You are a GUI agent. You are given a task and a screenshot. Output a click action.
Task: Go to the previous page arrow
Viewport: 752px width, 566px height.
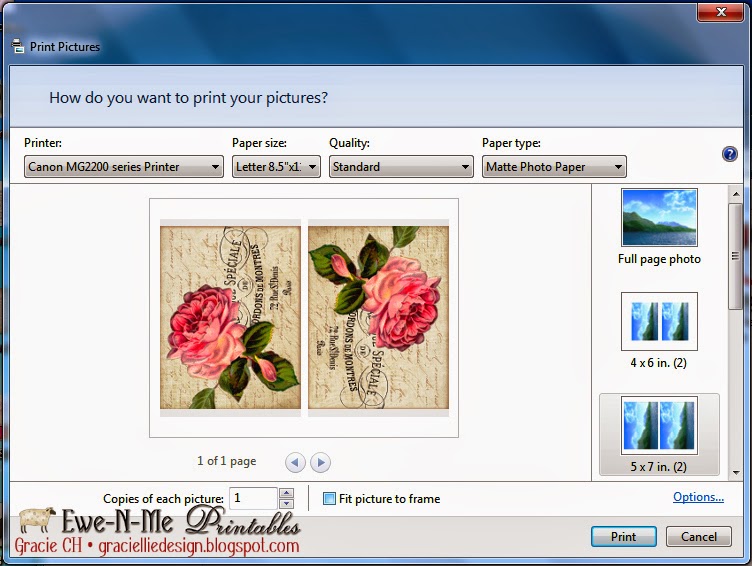pos(294,462)
